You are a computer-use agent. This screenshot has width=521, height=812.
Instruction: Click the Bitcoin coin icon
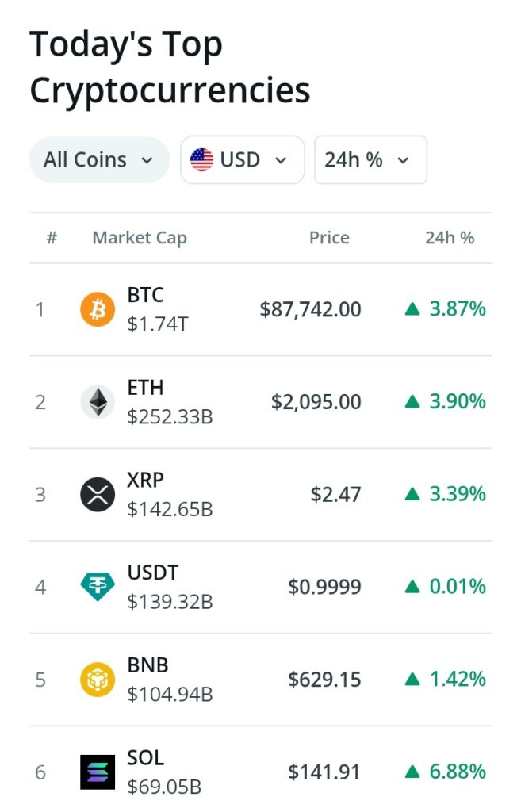click(98, 309)
